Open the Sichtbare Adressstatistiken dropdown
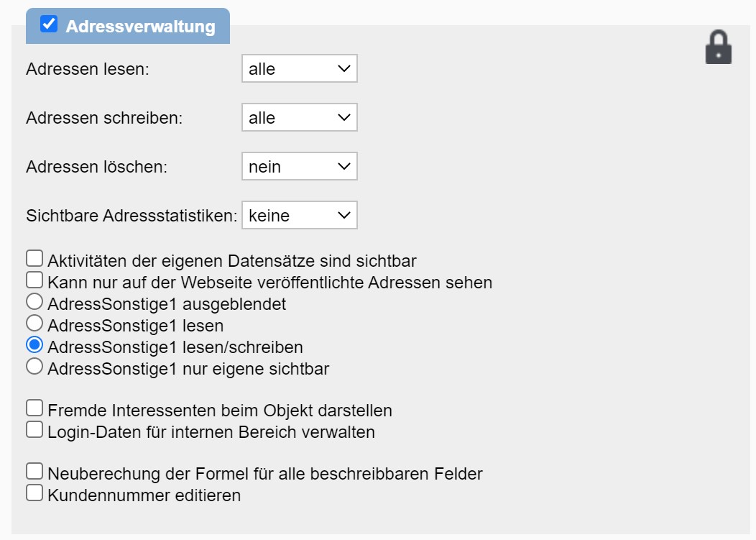 299,215
